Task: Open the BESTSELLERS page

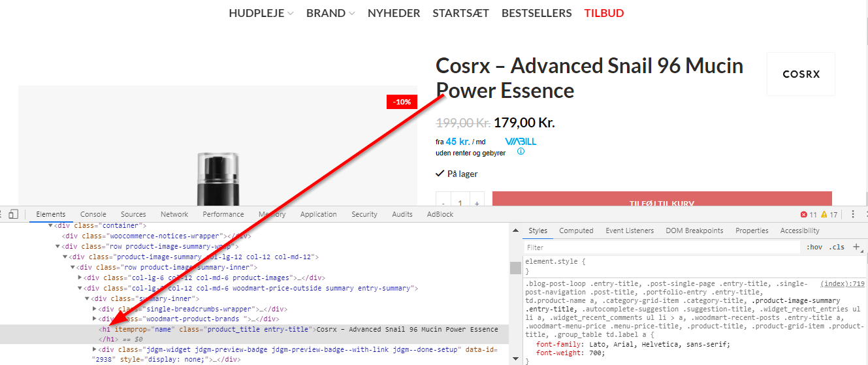Action: (537, 13)
